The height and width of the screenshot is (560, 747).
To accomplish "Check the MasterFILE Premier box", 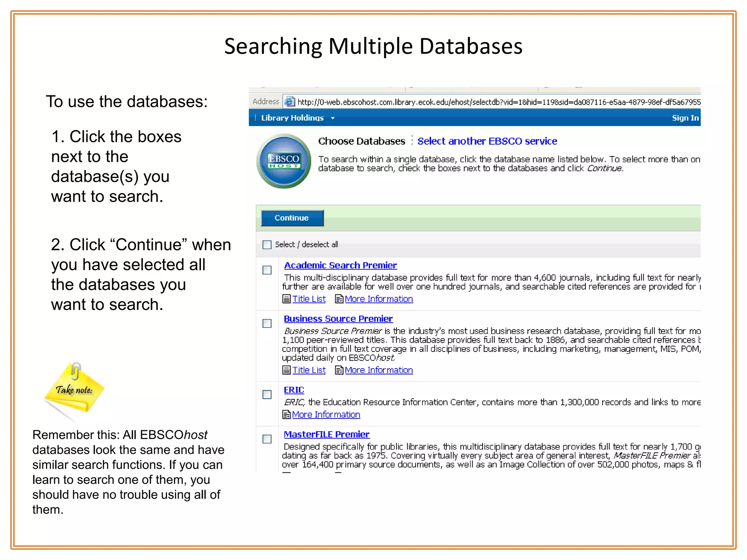I will 267,439.
